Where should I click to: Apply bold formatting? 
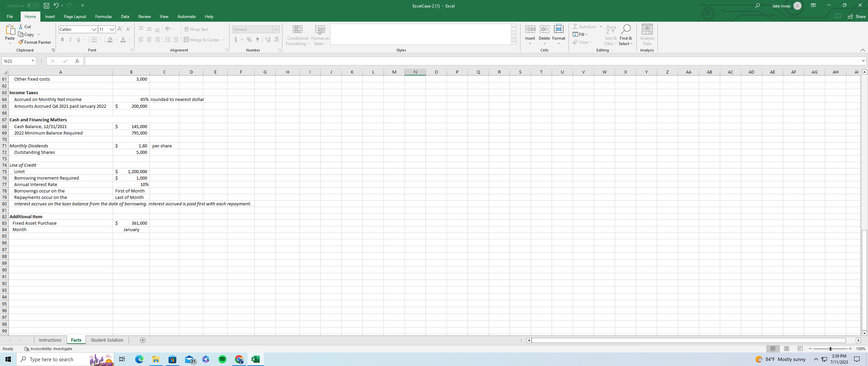pos(62,40)
